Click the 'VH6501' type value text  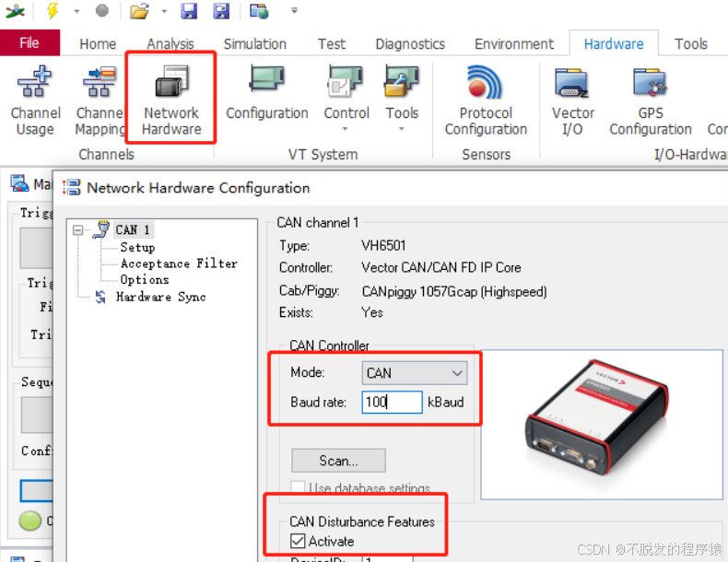(383, 245)
